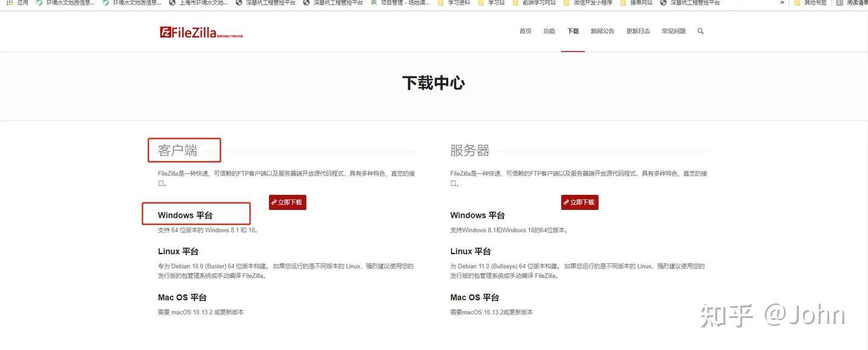Image resolution: width=868 pixels, height=350 pixels.
Task: Click the Debian 10.0 (Buster) description text
Action: (x=286, y=271)
